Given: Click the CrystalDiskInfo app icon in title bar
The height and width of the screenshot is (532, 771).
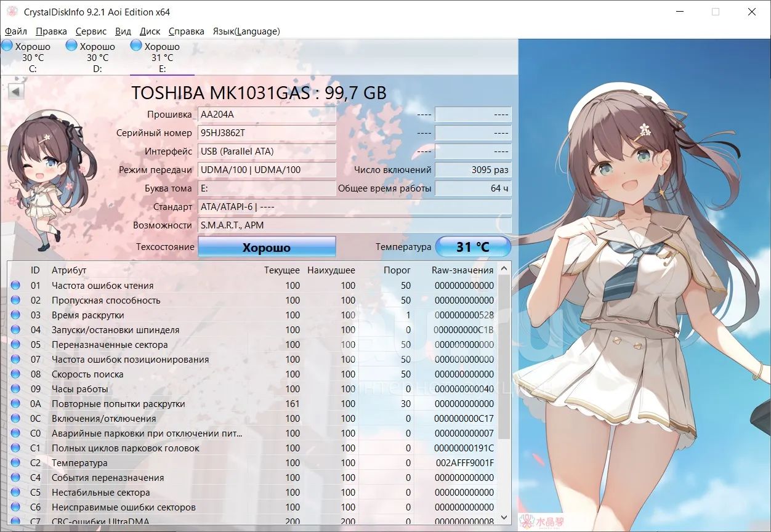Looking at the screenshot, I should [x=12, y=12].
